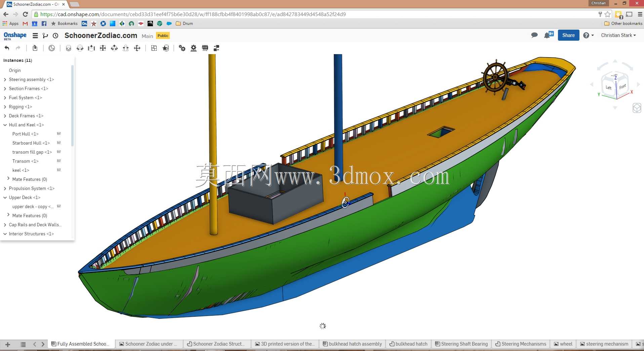The image size is (644, 351).
Task: Select Starboard Hull <1> in instances
Action: coord(31,143)
